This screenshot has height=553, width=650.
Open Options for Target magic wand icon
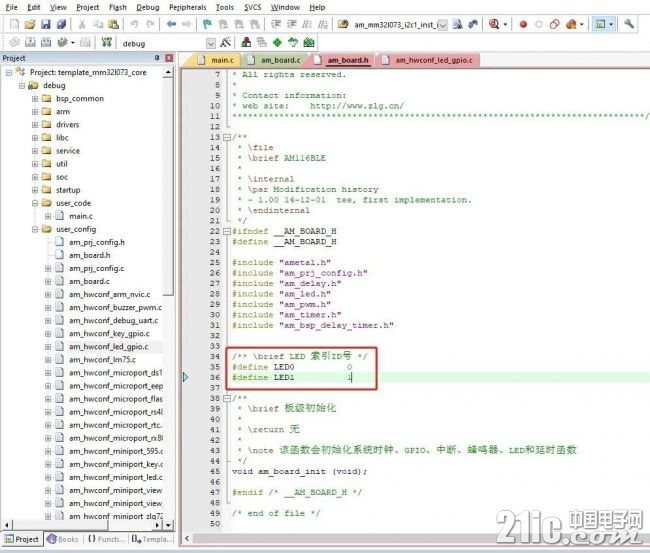[x=226, y=42]
